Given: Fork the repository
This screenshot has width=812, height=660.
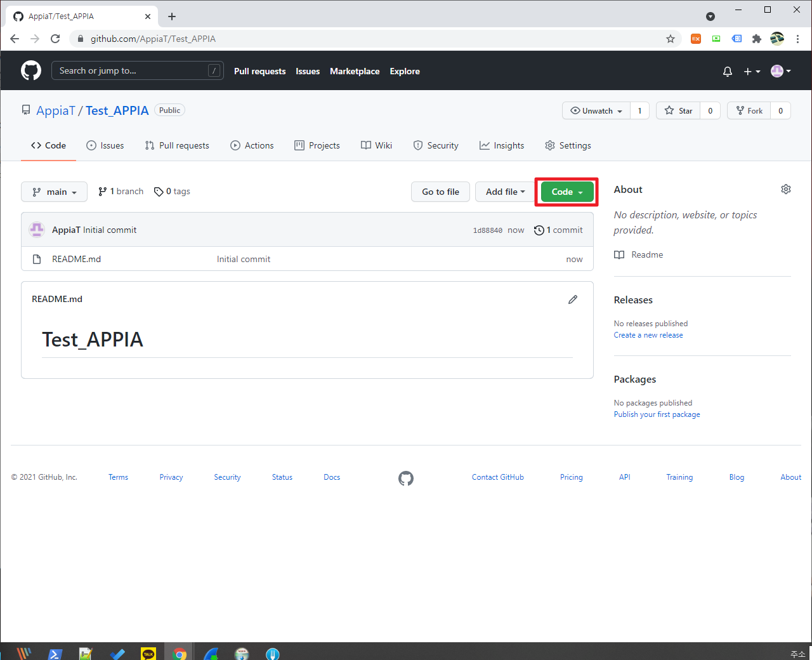Looking at the screenshot, I should tap(749, 110).
